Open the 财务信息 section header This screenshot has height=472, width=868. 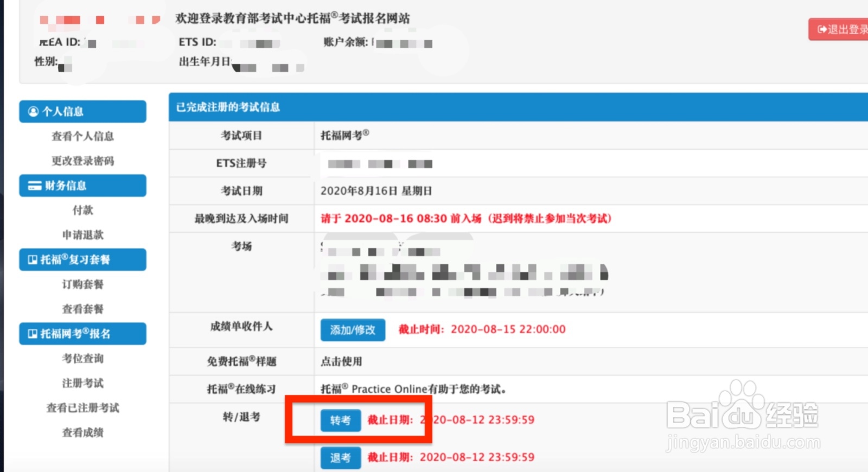point(82,186)
